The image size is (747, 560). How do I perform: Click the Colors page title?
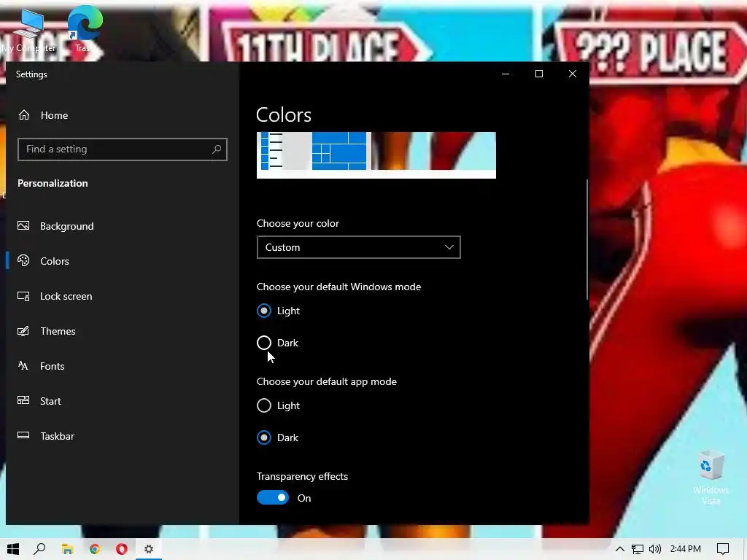click(284, 114)
